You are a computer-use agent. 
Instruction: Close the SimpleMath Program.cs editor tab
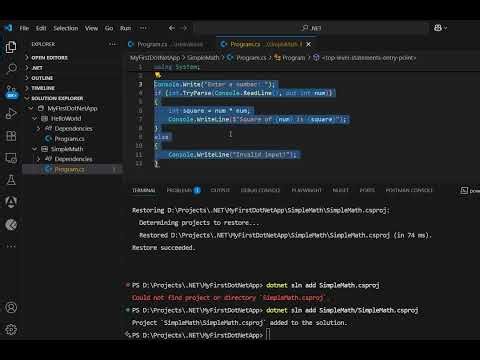pyautogui.click(x=309, y=44)
